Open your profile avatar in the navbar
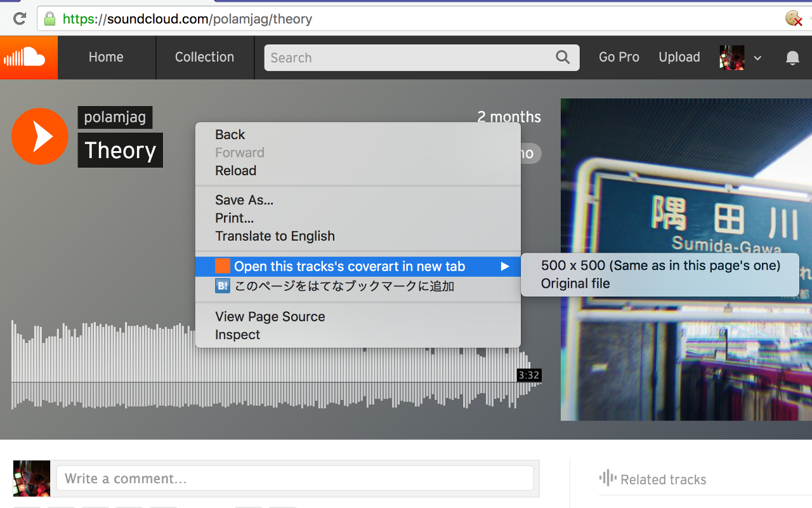The width and height of the screenshot is (812, 508). pyautogui.click(x=731, y=57)
